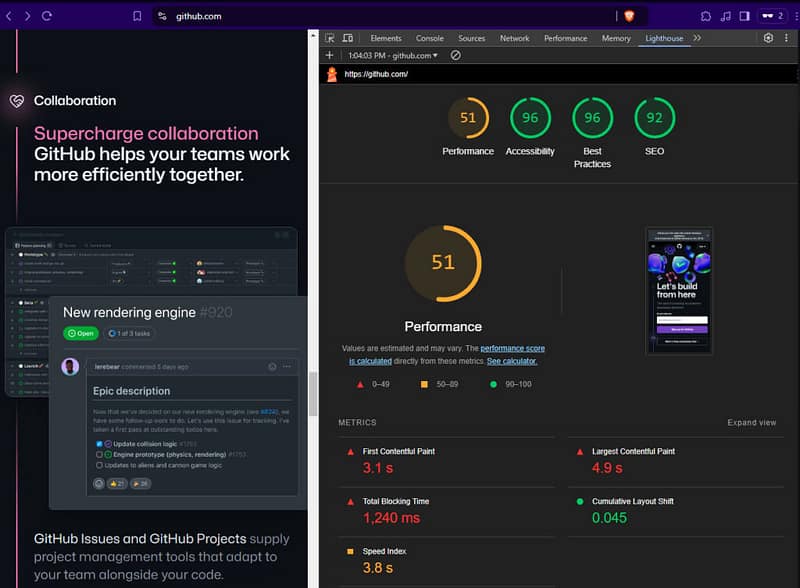The image size is (800, 588).
Task: Open the '1:04:03 PM - github.com' report dropdown
Action: 393,55
